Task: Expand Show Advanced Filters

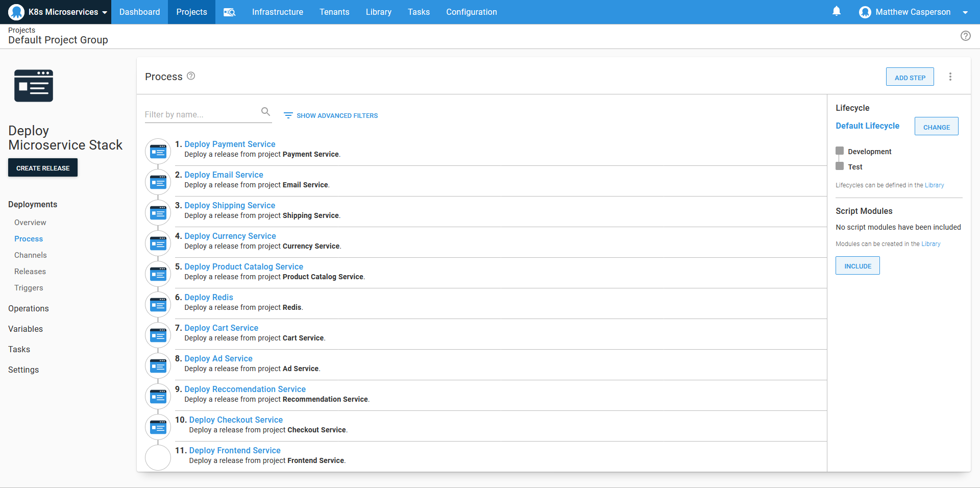Action: (x=330, y=115)
